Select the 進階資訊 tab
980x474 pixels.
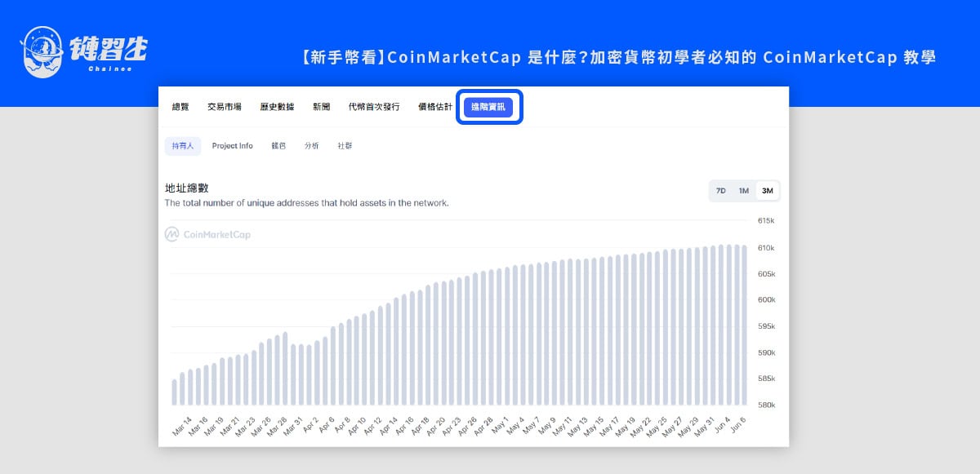coord(488,107)
